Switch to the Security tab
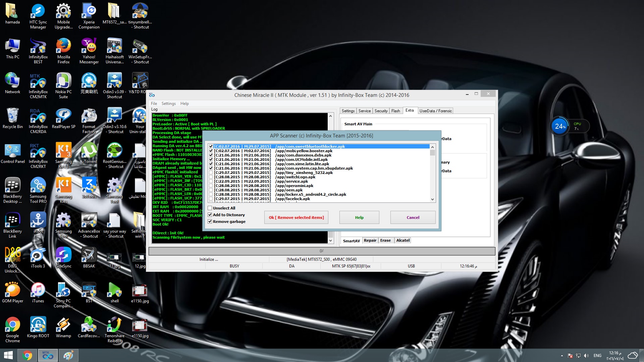Image resolution: width=644 pixels, height=362 pixels. click(381, 111)
